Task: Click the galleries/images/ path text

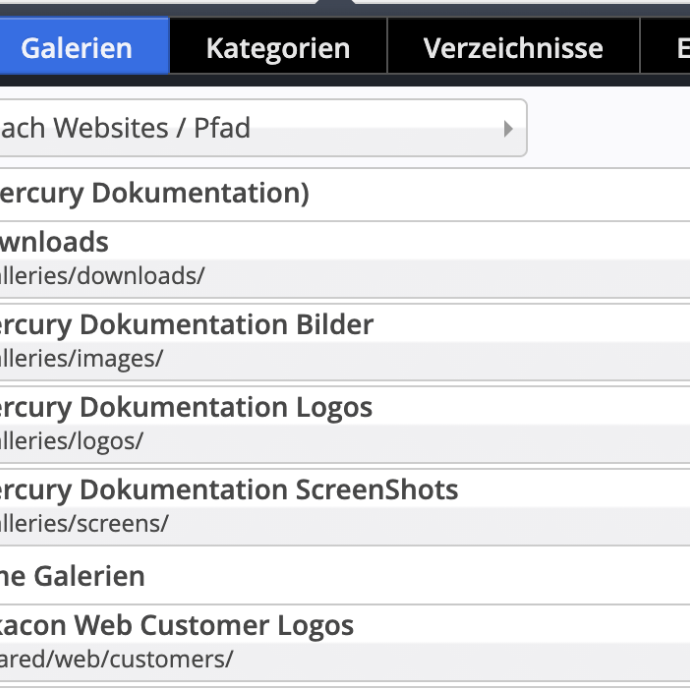Action: pyautogui.click(x=82, y=359)
